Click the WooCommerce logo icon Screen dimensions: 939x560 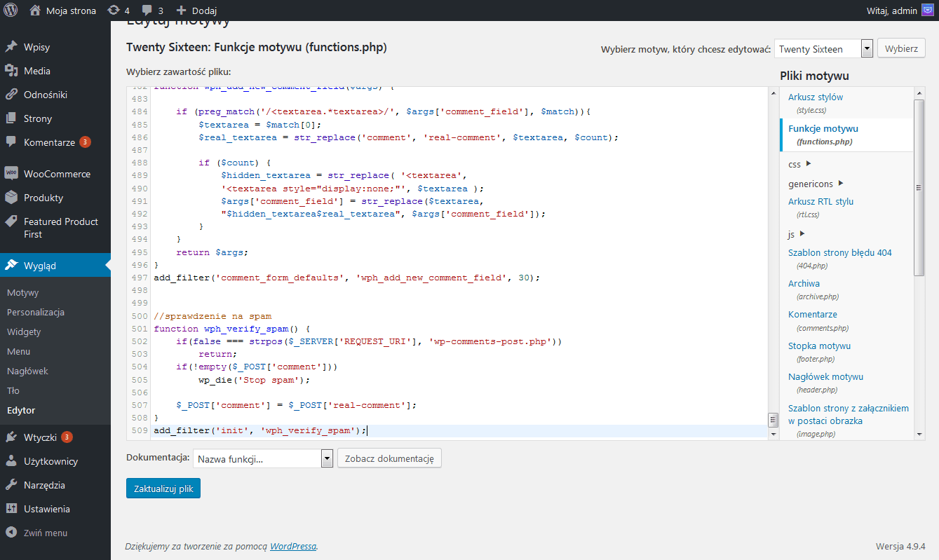coord(11,174)
